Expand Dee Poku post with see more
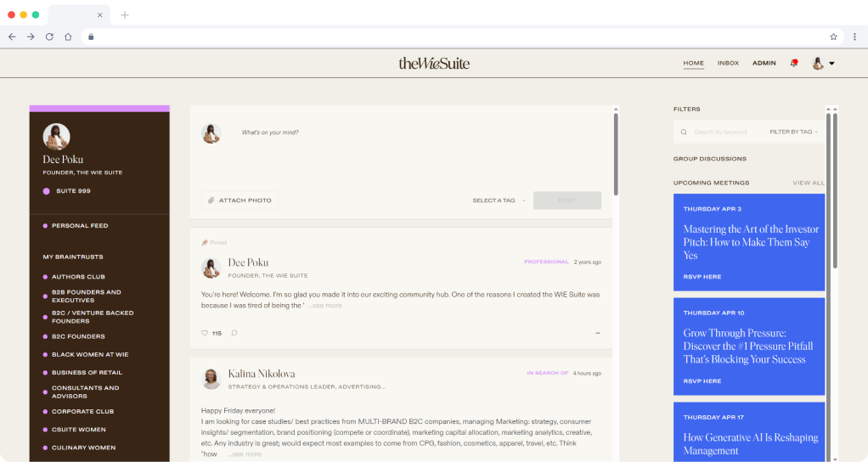 click(x=327, y=306)
